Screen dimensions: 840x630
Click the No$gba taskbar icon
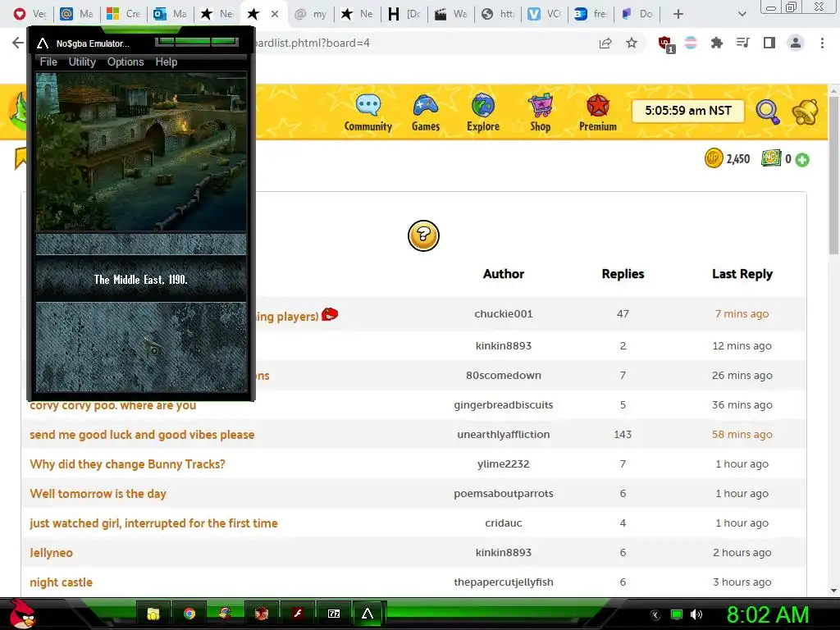(367, 614)
